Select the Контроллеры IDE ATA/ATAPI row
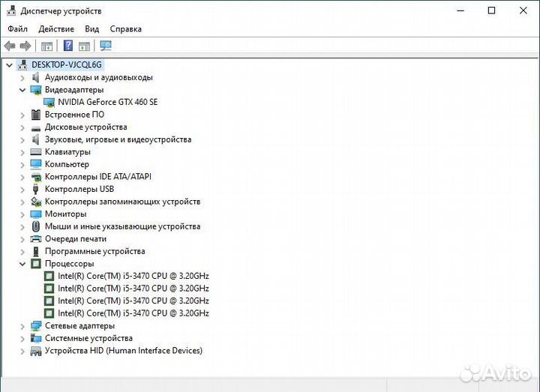The width and height of the screenshot is (540, 392). (x=98, y=177)
